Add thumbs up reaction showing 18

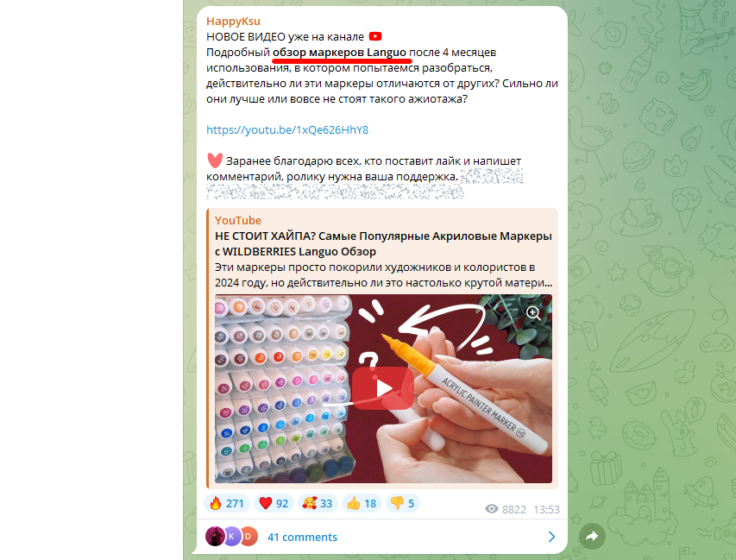pos(362,503)
